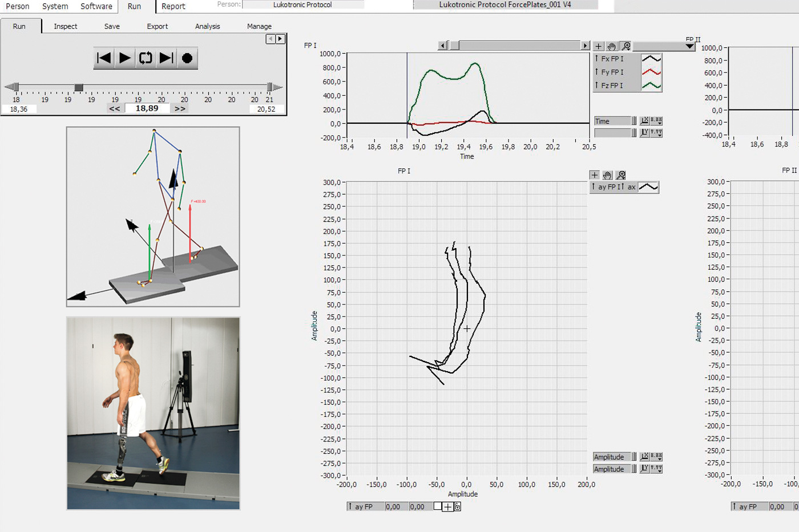Image resolution: width=799 pixels, height=532 pixels.
Task: Open x.xx format menu for Time axis
Action: pyautogui.click(x=656, y=121)
